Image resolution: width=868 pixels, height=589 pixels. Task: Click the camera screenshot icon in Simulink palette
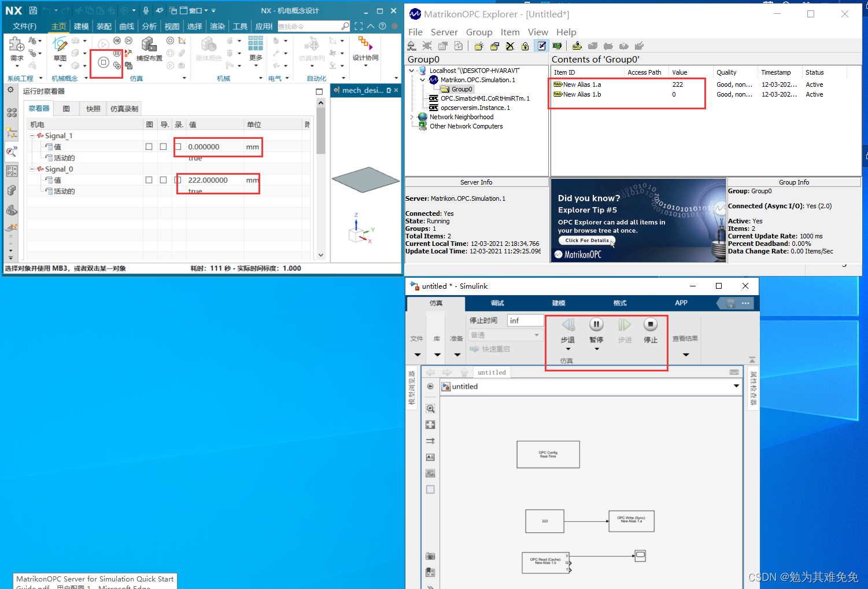[430, 556]
